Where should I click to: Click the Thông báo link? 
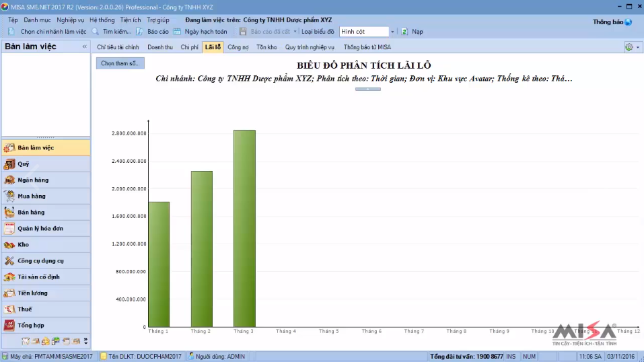coord(608,22)
